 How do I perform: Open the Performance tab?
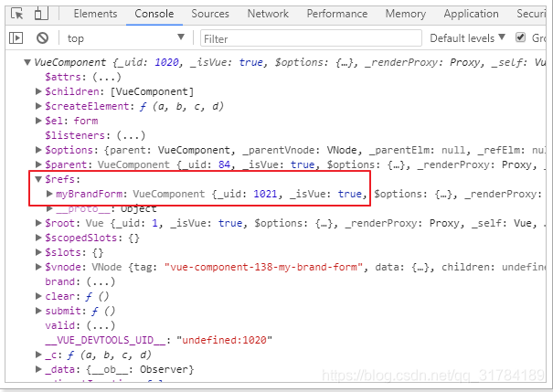click(336, 14)
